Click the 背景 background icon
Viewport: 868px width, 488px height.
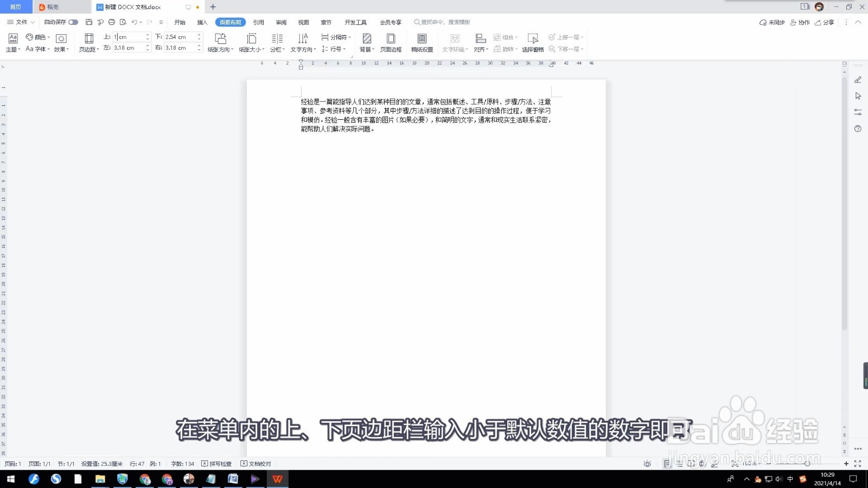pos(367,40)
